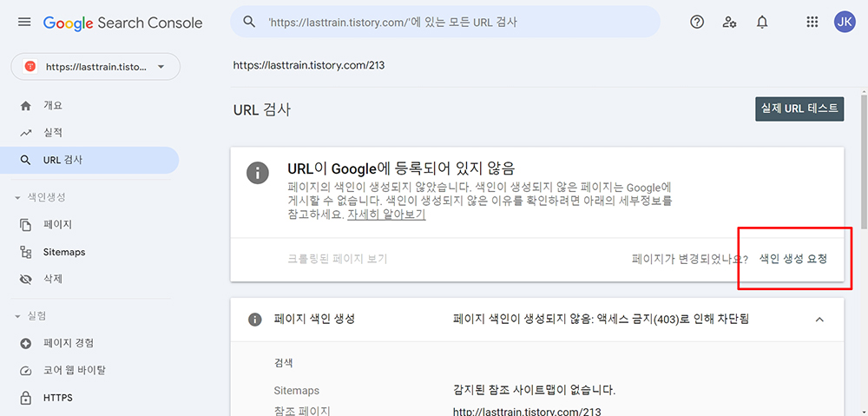Click the gauge icon for 코어 웹 바이탈
This screenshot has width=868, height=416.
tap(25, 371)
